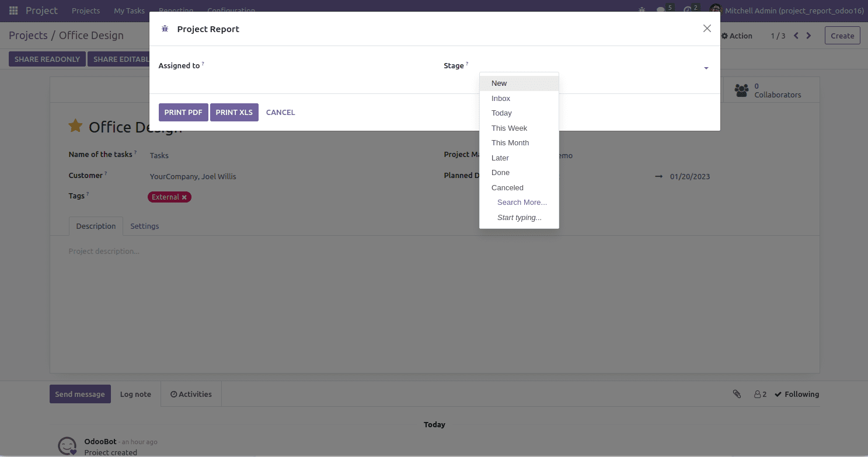Choose Today in the Stage dropdown

click(x=519, y=113)
